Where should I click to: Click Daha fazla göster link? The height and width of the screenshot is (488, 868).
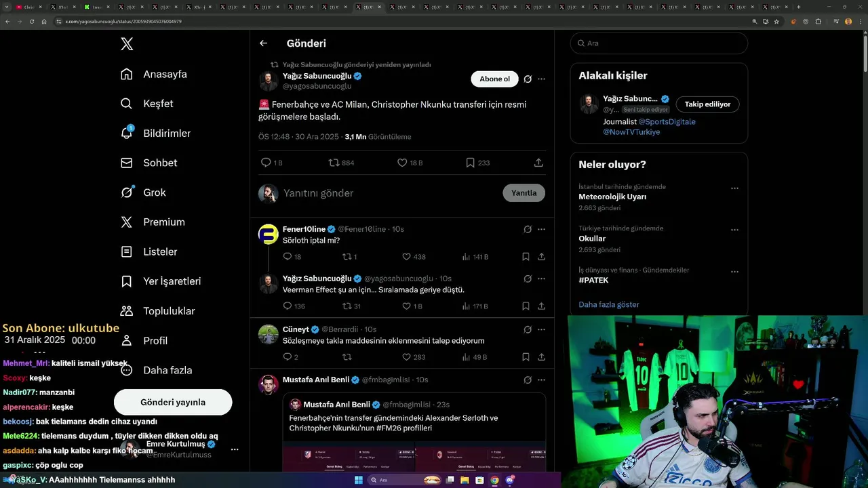[x=609, y=305]
